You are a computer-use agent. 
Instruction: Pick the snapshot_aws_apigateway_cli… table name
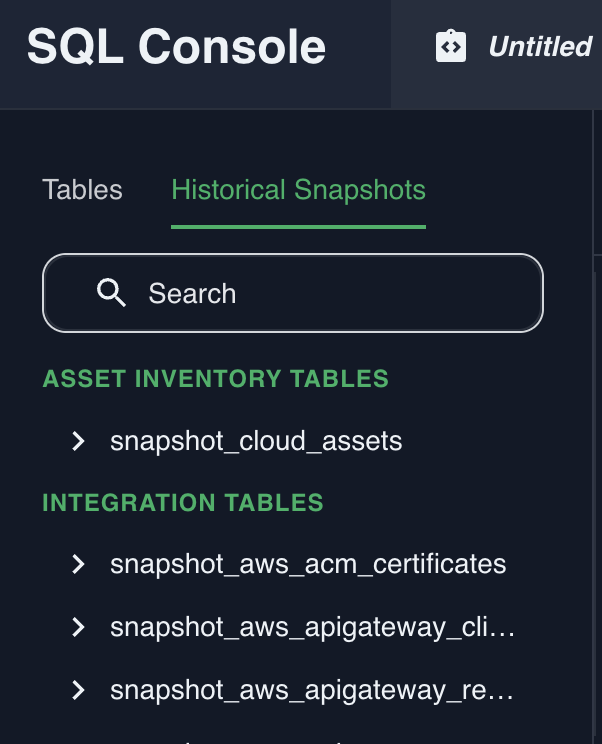[312, 627]
